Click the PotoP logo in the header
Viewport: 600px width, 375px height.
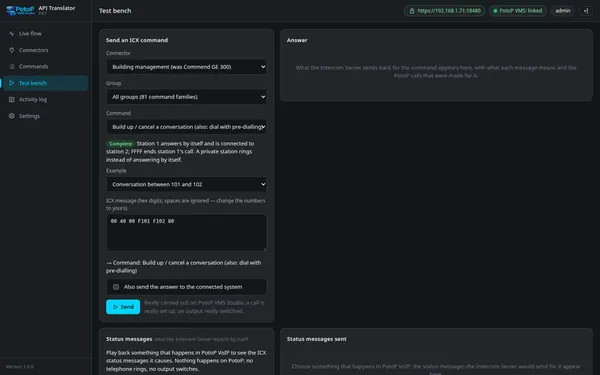tap(20, 10)
